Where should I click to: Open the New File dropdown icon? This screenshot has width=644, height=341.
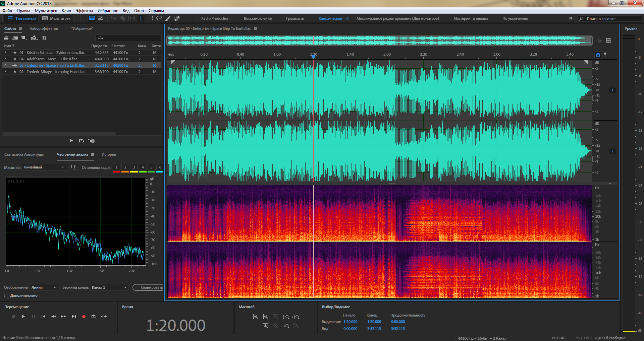click(24, 38)
